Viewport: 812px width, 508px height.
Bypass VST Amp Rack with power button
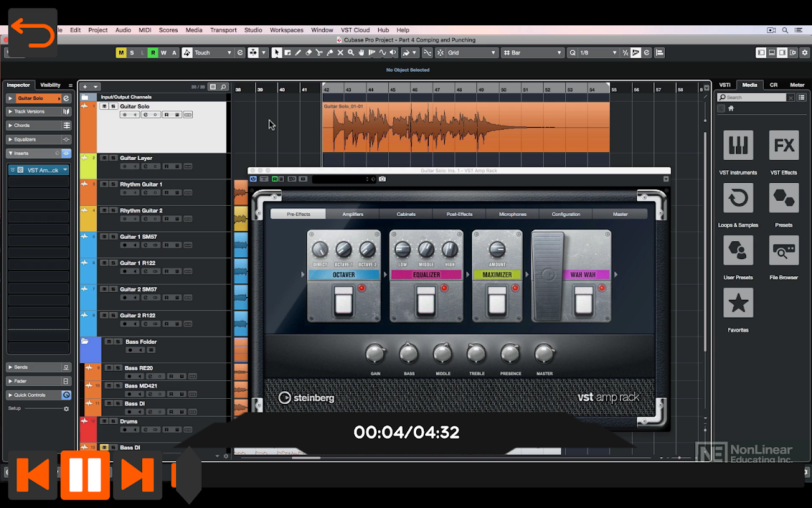pyautogui.click(x=253, y=179)
